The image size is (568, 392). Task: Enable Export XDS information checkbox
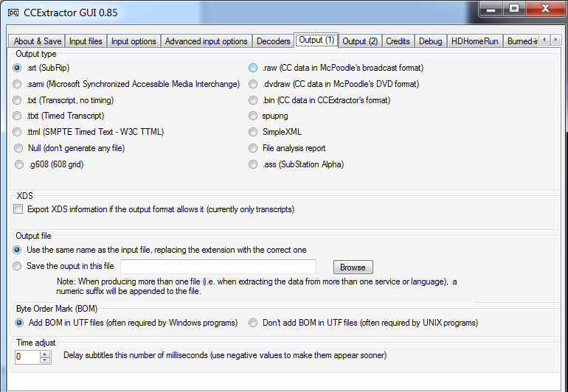point(18,210)
